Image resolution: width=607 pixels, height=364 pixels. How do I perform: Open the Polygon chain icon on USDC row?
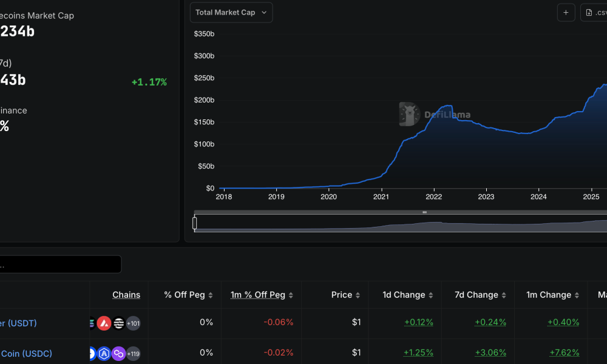(x=118, y=353)
